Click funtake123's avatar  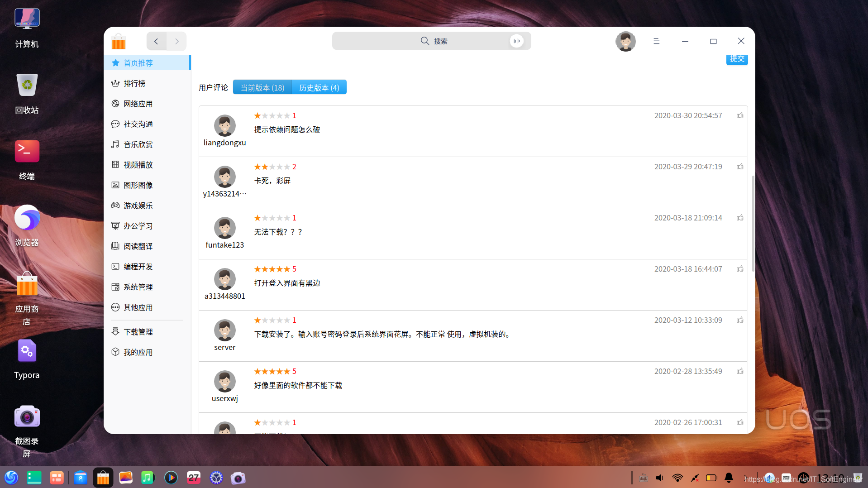(x=225, y=228)
